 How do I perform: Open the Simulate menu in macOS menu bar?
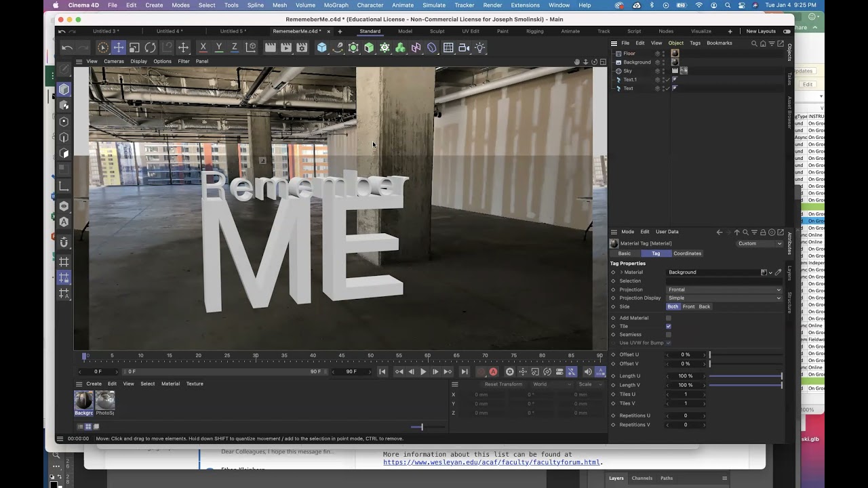click(434, 5)
